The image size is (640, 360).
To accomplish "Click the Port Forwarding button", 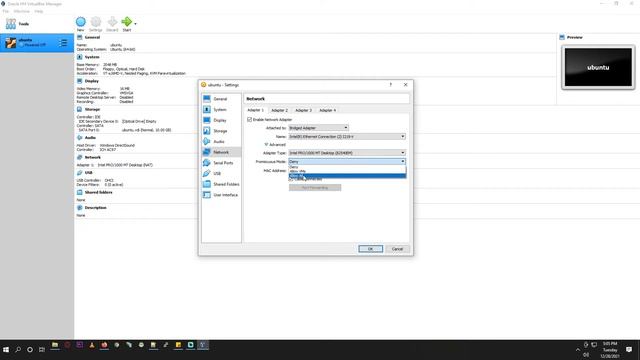I will pos(315,188).
